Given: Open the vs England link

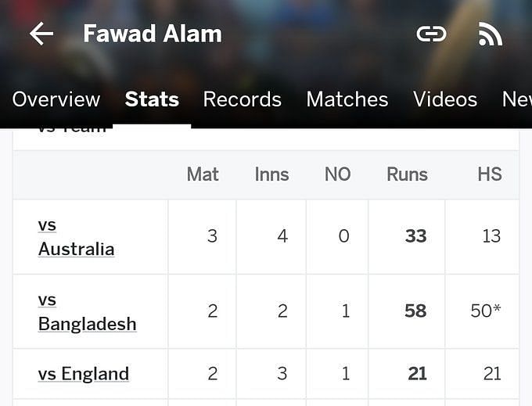Looking at the screenshot, I should coord(84,374).
